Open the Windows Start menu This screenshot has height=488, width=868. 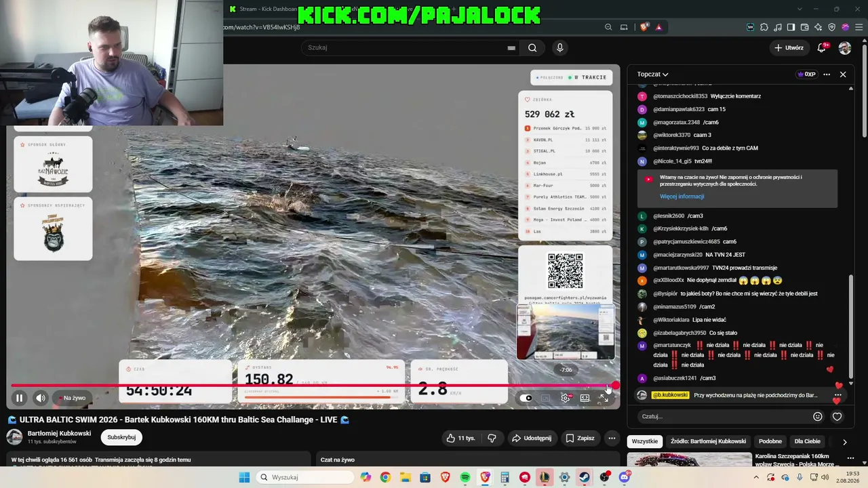pos(244,477)
